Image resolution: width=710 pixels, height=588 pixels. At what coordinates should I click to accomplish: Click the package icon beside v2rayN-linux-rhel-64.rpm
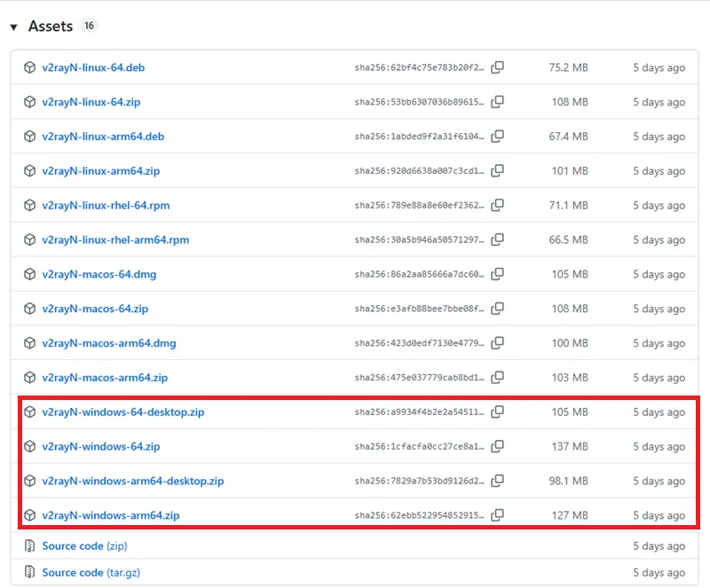click(28, 205)
